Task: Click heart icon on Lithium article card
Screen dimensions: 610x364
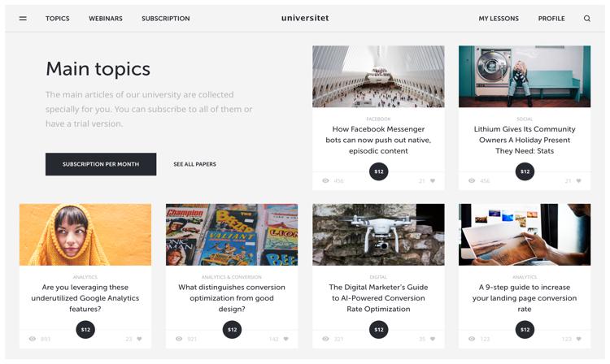Action: pyautogui.click(x=579, y=180)
